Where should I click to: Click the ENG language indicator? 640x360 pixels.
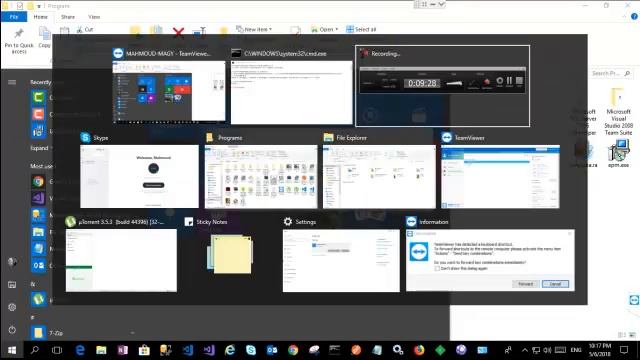tap(576, 350)
